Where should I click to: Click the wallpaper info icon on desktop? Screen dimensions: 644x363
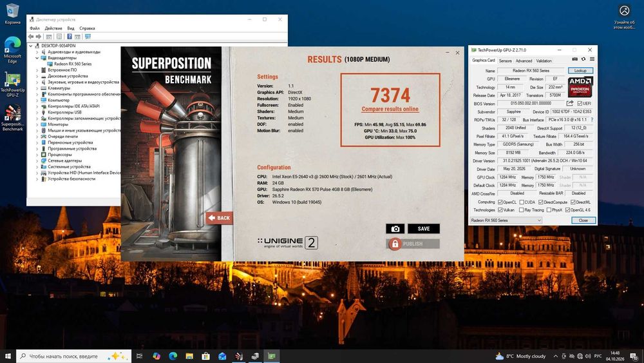(624, 11)
